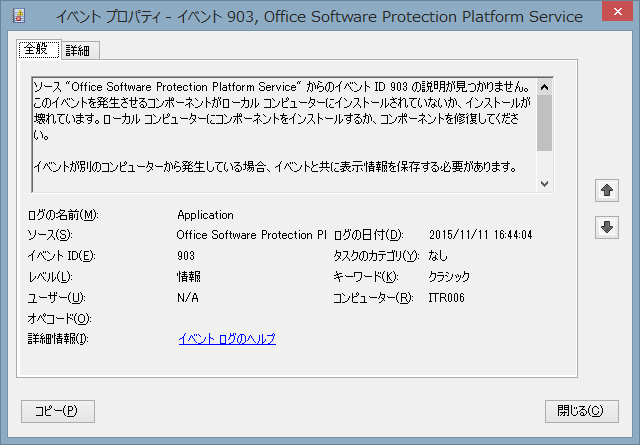Select the log date 2015/11/11 16:44:04

click(x=480, y=235)
